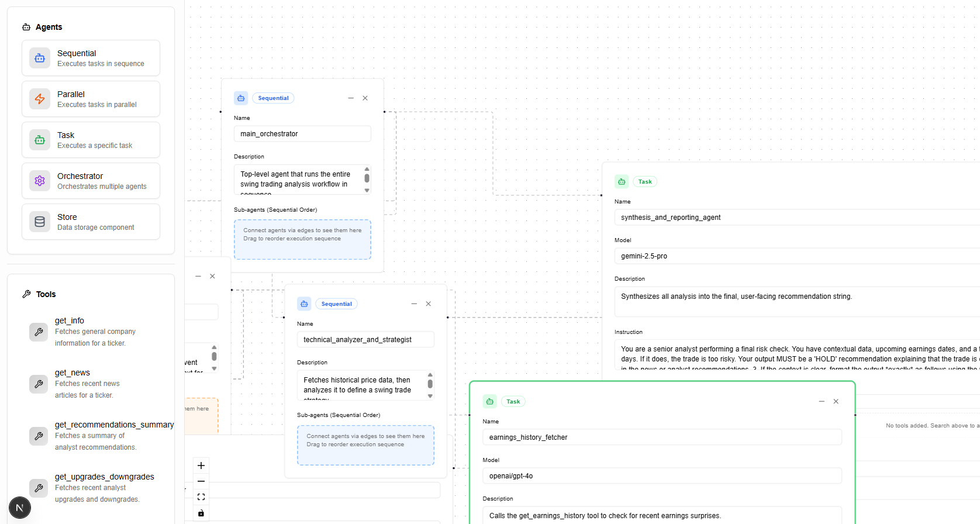
Task: Minimize the earnings_history_fetcher node
Action: [x=822, y=401]
